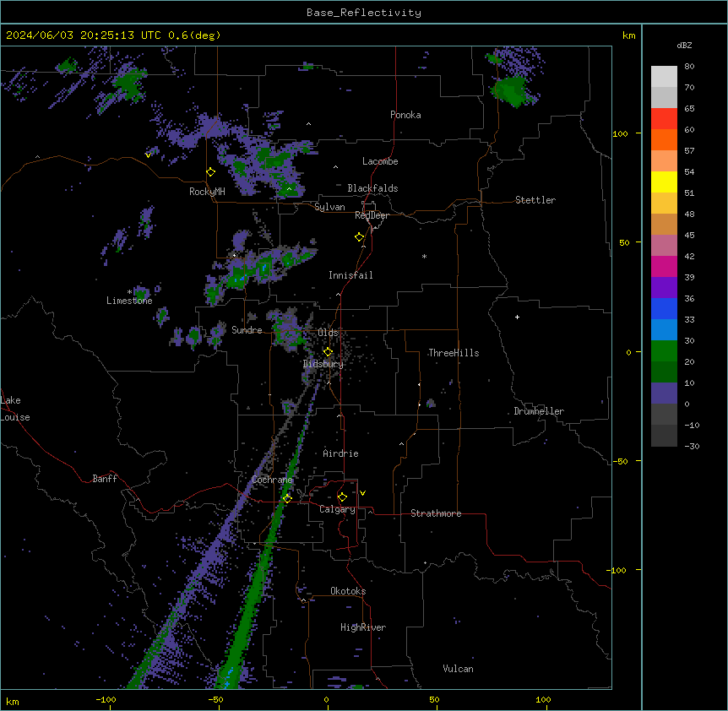Select the 50 tick on the bottom axis
The height and width of the screenshot is (711, 728).
click(434, 699)
